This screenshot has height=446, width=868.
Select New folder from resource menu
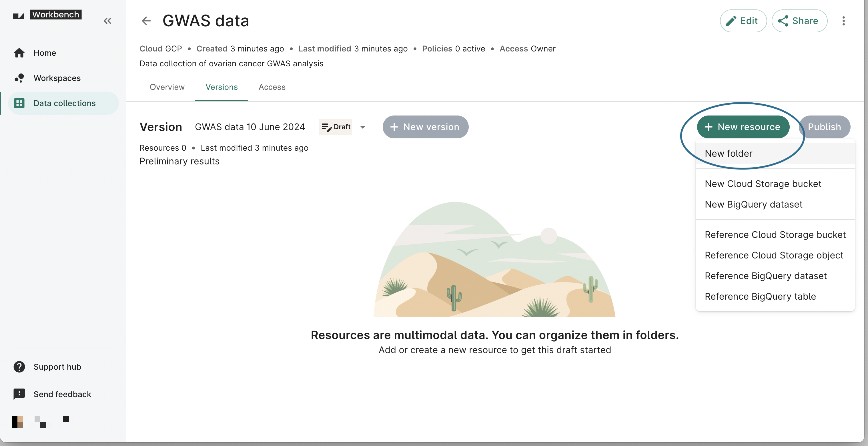pos(729,153)
